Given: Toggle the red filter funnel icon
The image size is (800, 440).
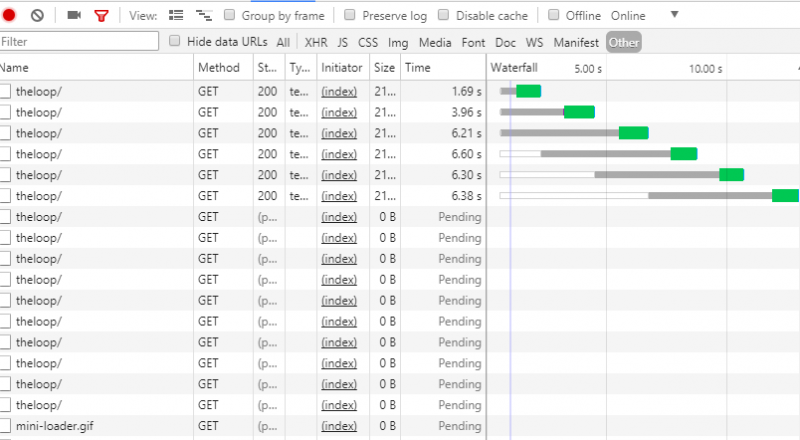Looking at the screenshot, I should tap(102, 16).
